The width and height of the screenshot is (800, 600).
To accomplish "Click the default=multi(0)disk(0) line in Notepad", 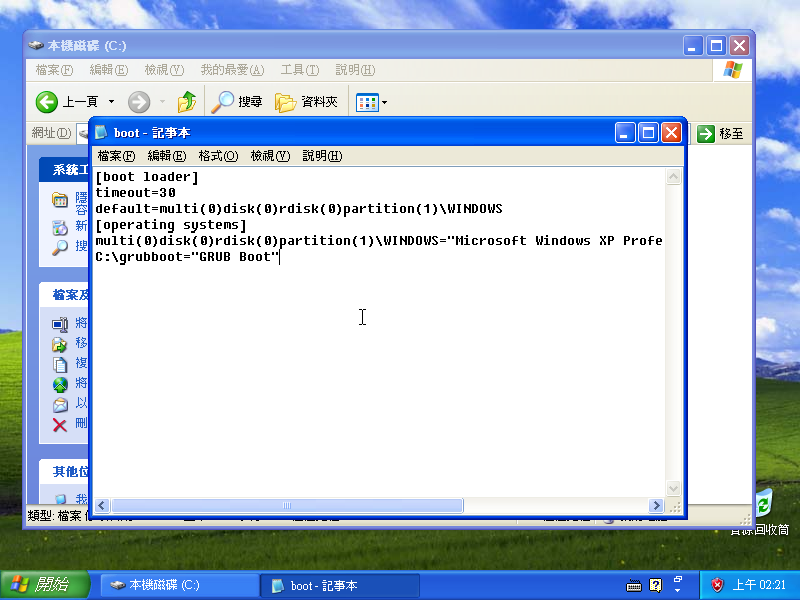I will [299, 209].
